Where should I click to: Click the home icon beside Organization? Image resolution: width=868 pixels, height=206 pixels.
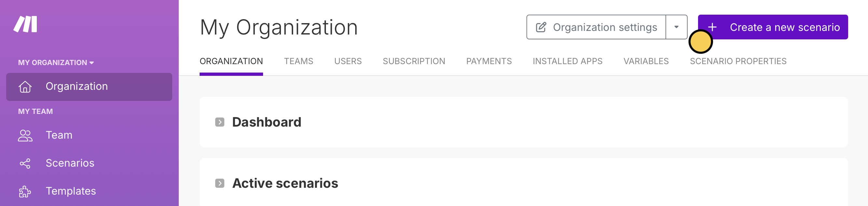pyautogui.click(x=25, y=87)
